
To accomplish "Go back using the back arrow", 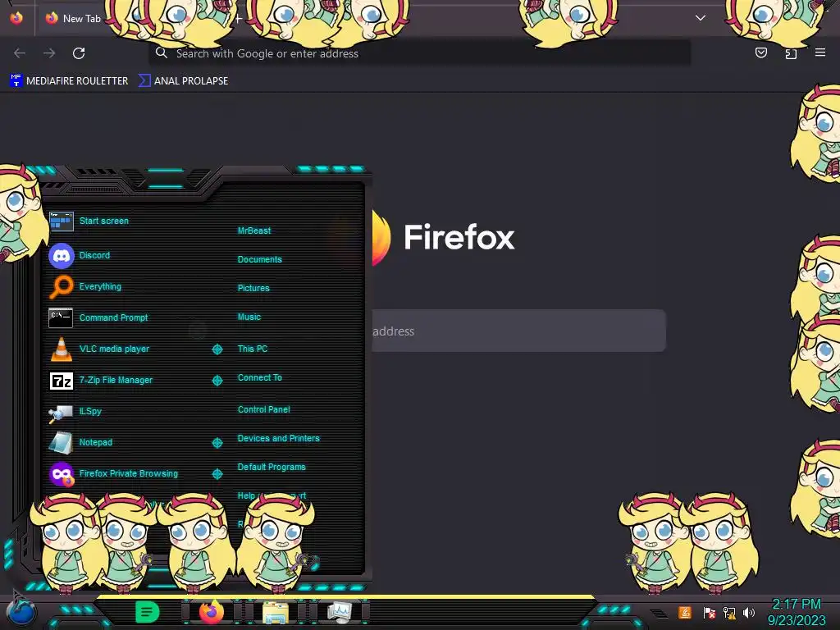I will pyautogui.click(x=20, y=53).
